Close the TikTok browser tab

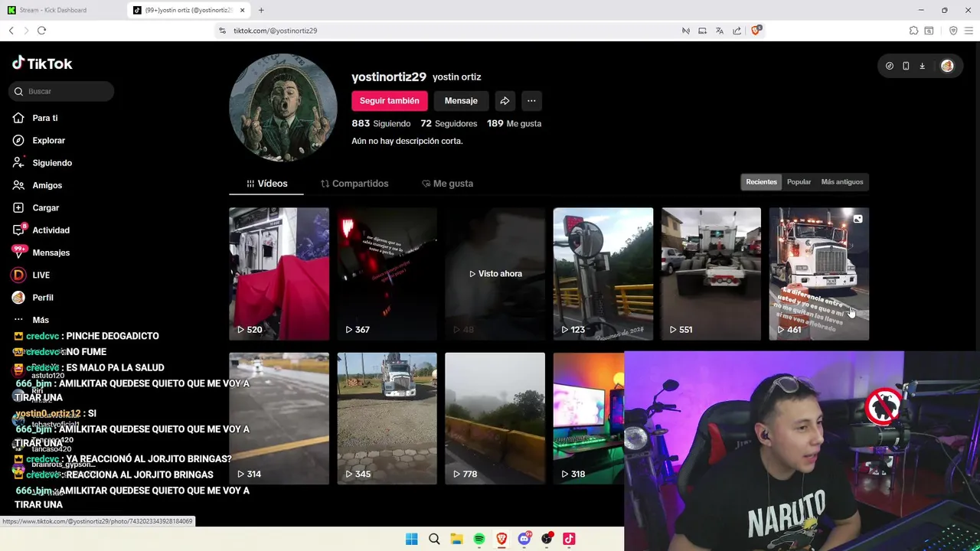coord(243,10)
